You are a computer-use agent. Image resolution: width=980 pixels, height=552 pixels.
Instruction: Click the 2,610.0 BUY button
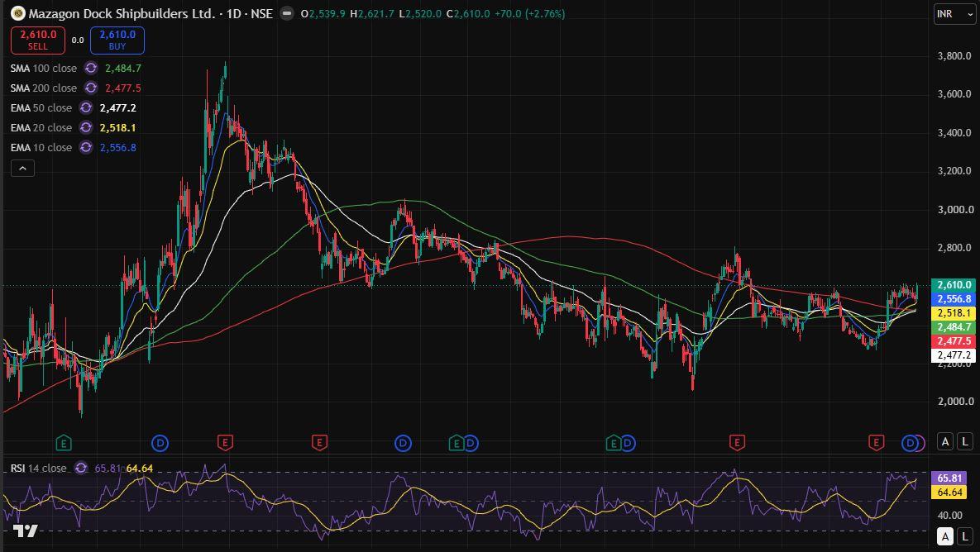(117, 40)
